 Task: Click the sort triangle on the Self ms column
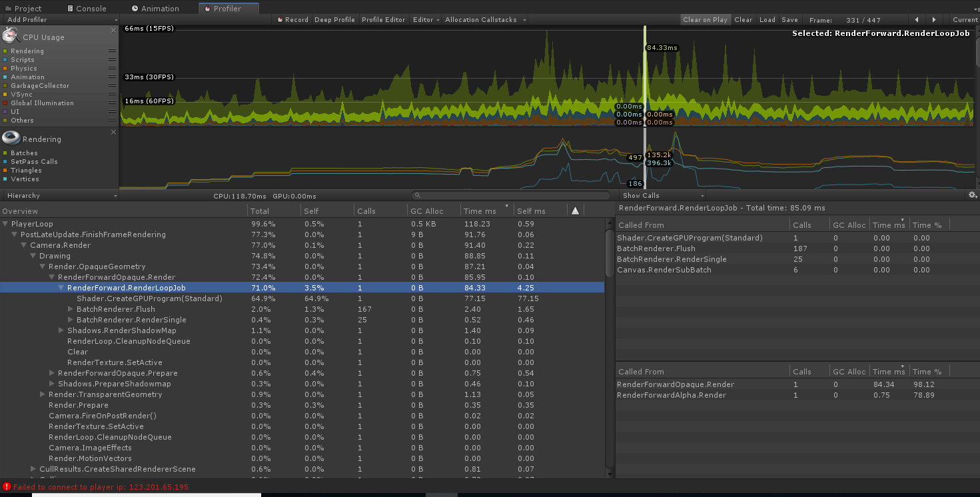pos(575,211)
